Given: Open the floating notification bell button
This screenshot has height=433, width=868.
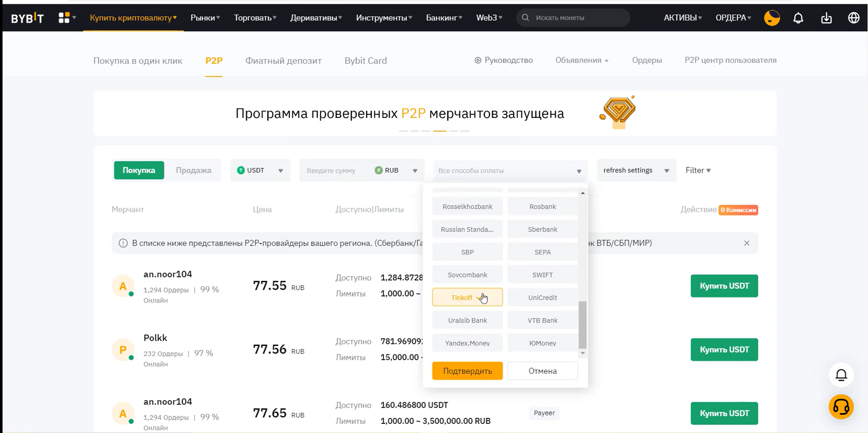Looking at the screenshot, I should pyautogui.click(x=841, y=375).
